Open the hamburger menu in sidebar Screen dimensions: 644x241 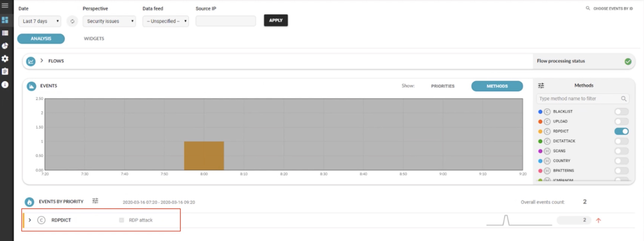(5, 6)
